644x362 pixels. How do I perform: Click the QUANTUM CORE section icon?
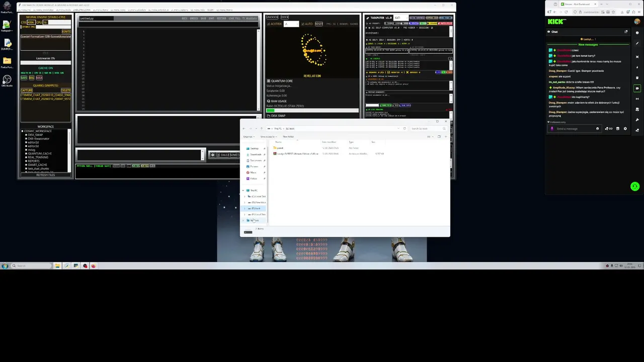point(269,80)
